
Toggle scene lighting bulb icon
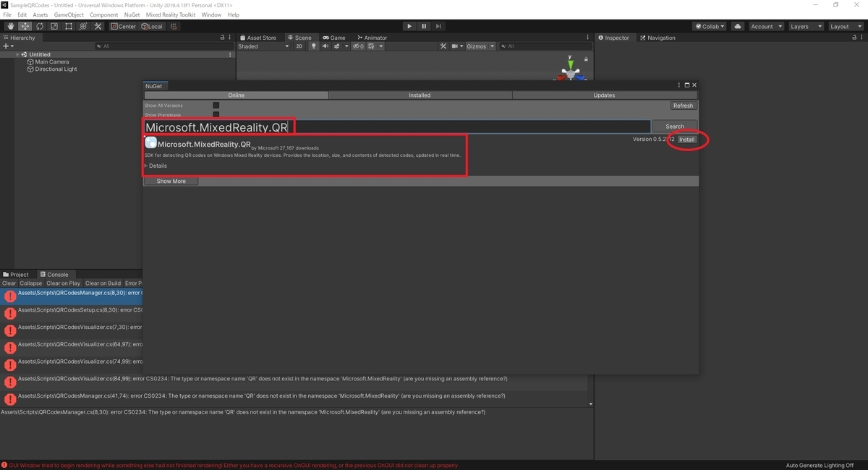point(314,46)
